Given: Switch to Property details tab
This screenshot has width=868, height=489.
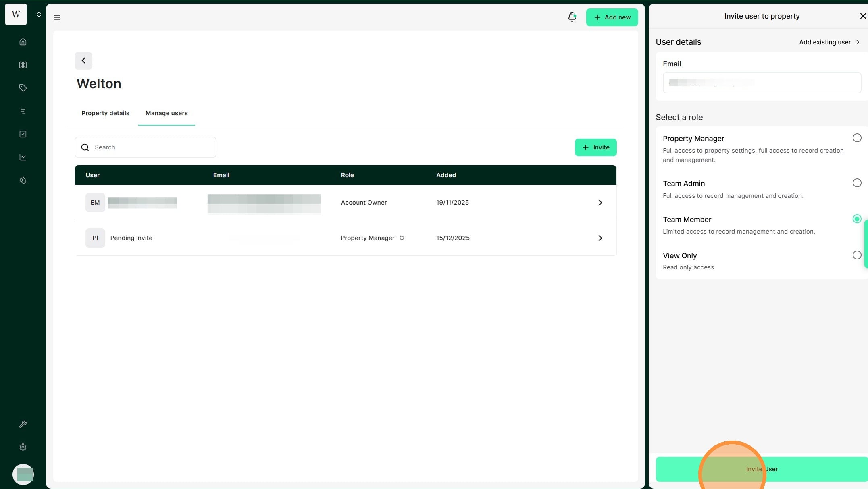Looking at the screenshot, I should tap(105, 113).
